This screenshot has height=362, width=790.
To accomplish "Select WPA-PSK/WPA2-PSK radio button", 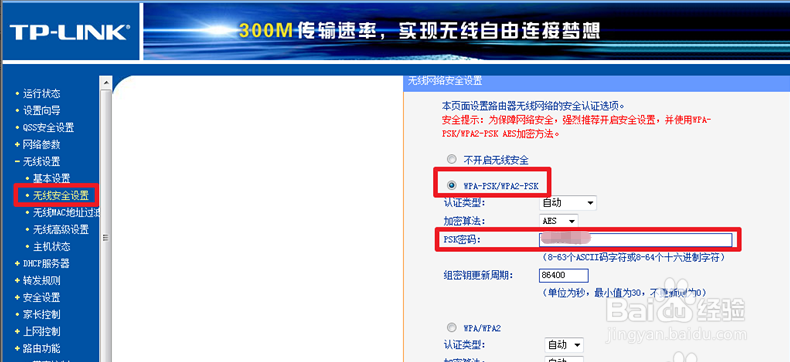I will (451, 186).
